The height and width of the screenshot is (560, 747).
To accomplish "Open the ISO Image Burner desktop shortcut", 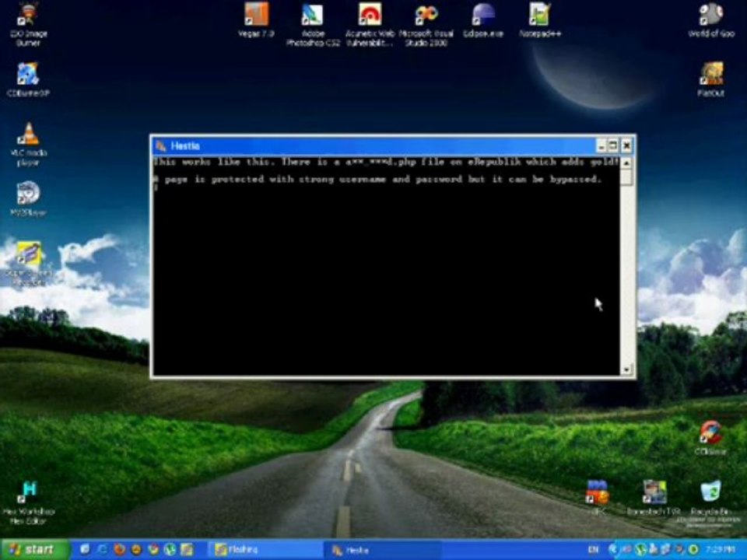I will click(x=28, y=24).
